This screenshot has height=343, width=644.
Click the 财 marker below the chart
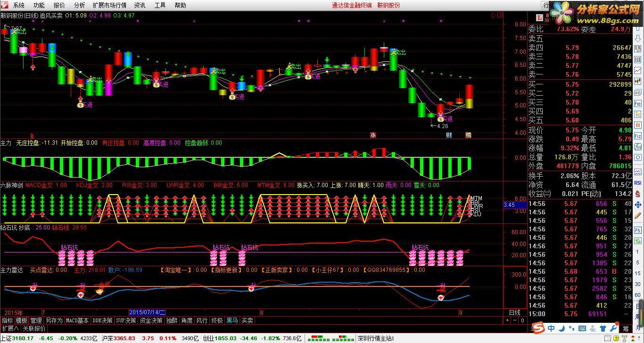coord(449,135)
